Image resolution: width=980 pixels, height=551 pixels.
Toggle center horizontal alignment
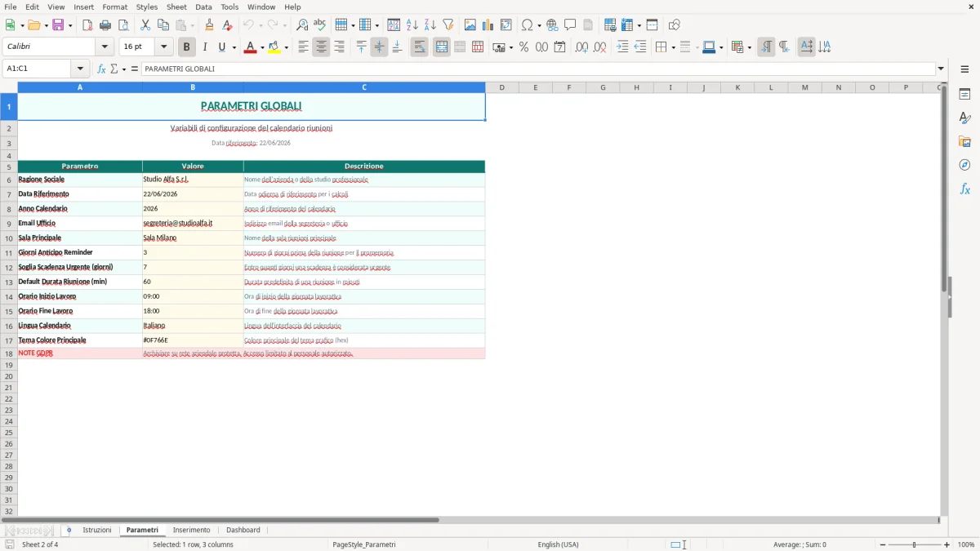(x=322, y=47)
